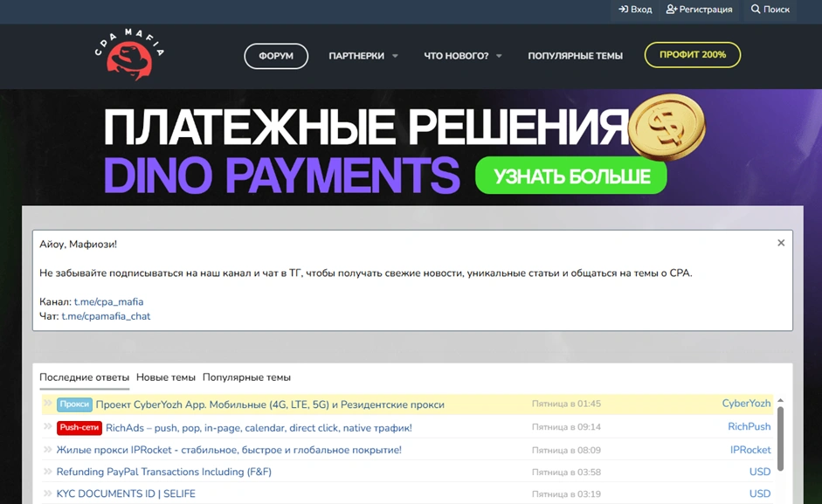Open the t.me/cpamafia_chat link
The image size is (822, 504).
pyautogui.click(x=106, y=316)
